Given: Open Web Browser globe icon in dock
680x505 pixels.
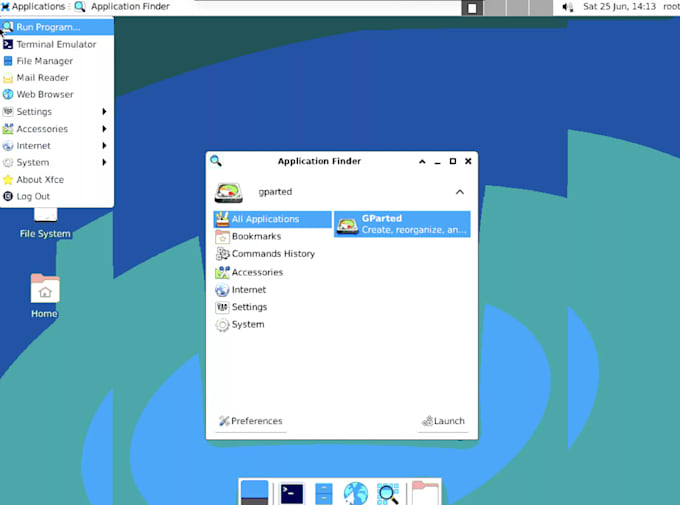Looking at the screenshot, I should point(356,494).
